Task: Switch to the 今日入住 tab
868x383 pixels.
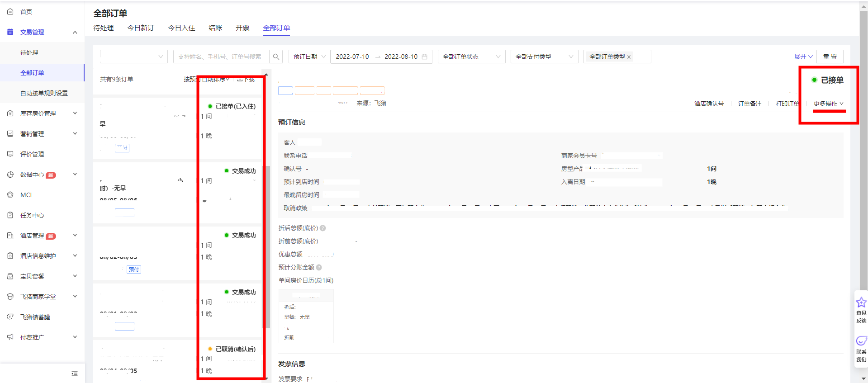Action: tap(181, 28)
